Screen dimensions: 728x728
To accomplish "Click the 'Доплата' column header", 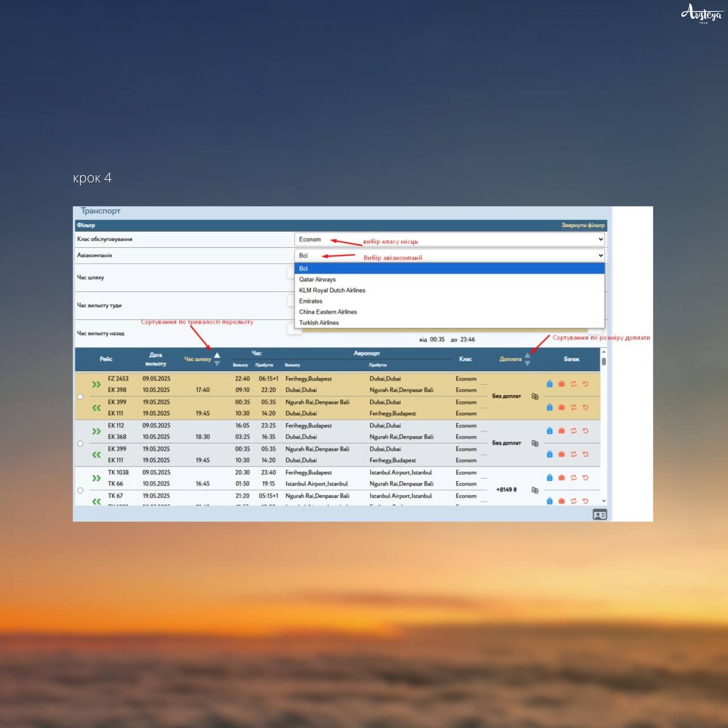I will [x=510, y=359].
